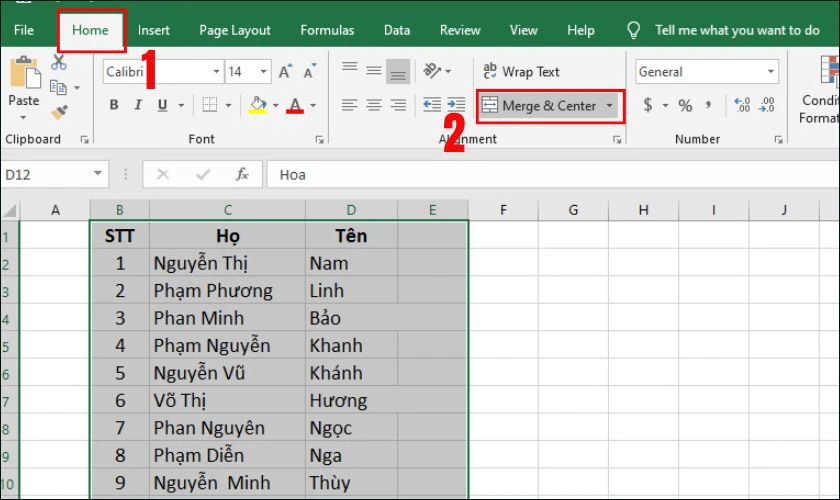Viewport: 840px width, 500px height.
Task: Select cell containing Phạm Phương
Action: click(227, 290)
